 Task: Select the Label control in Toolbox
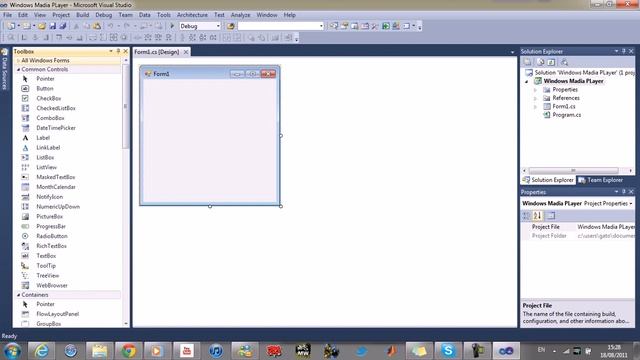click(43, 138)
